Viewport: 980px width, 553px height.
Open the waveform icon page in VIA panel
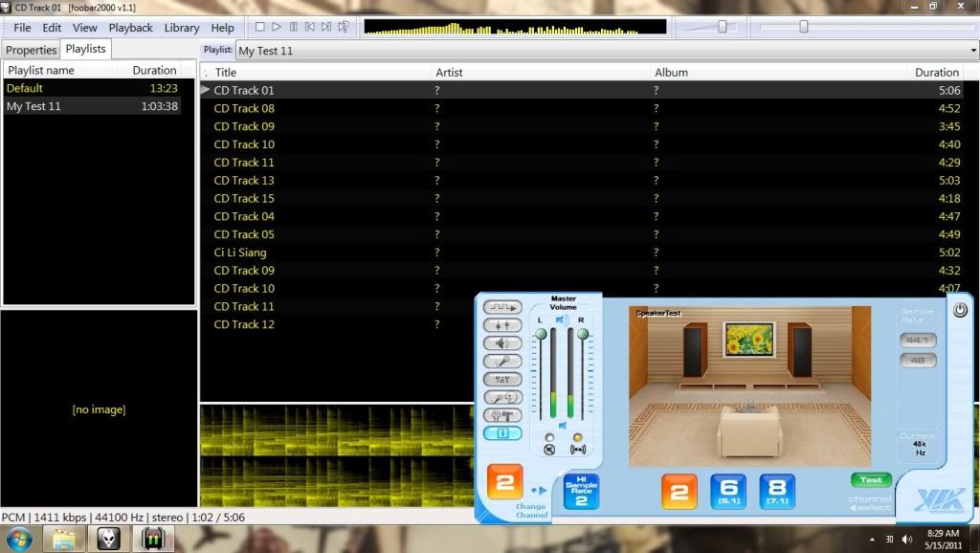502,307
